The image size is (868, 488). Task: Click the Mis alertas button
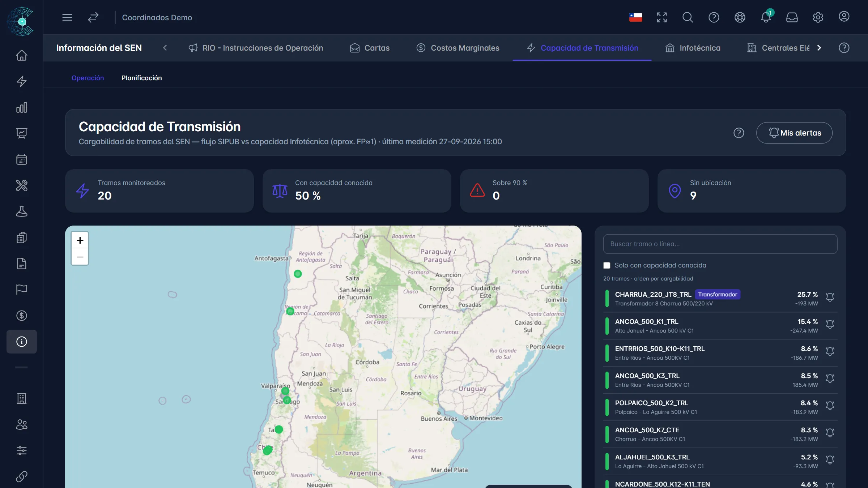pos(794,133)
